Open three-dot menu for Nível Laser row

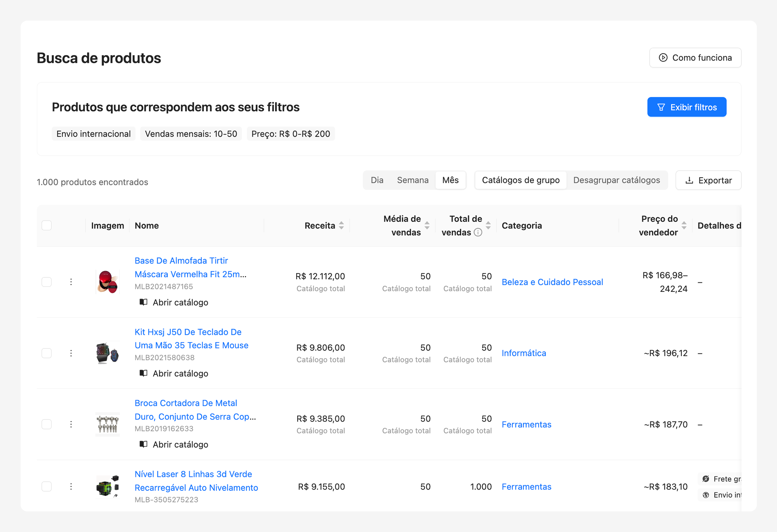coord(71,487)
